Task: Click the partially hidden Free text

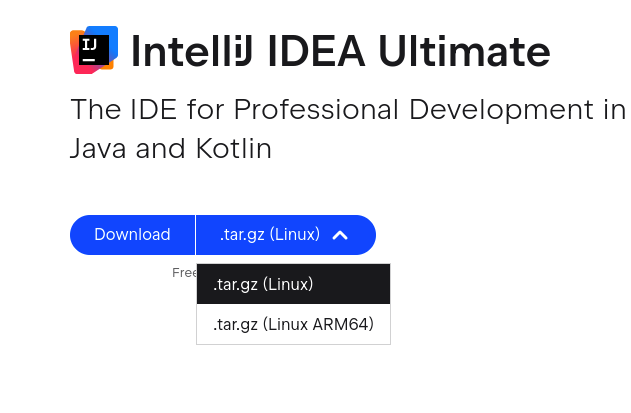Action: (184, 273)
